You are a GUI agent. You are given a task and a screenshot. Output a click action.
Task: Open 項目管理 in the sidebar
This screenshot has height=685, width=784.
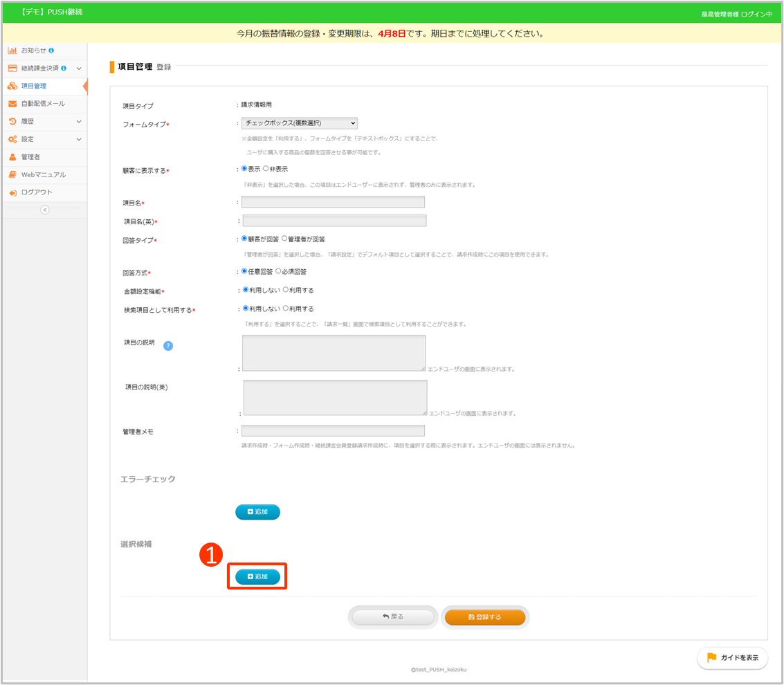coord(33,86)
